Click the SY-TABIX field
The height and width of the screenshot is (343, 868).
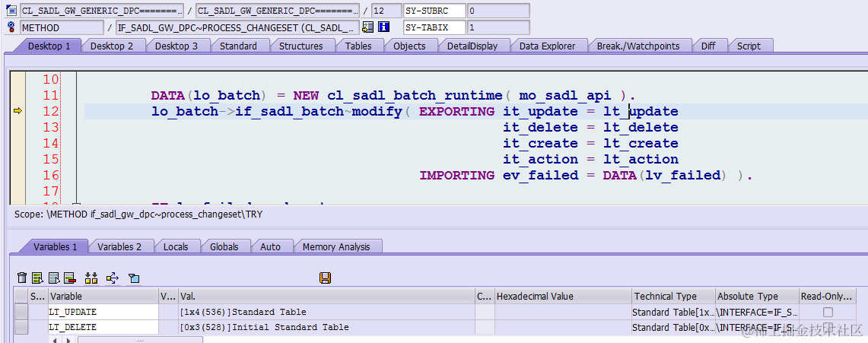[434, 27]
